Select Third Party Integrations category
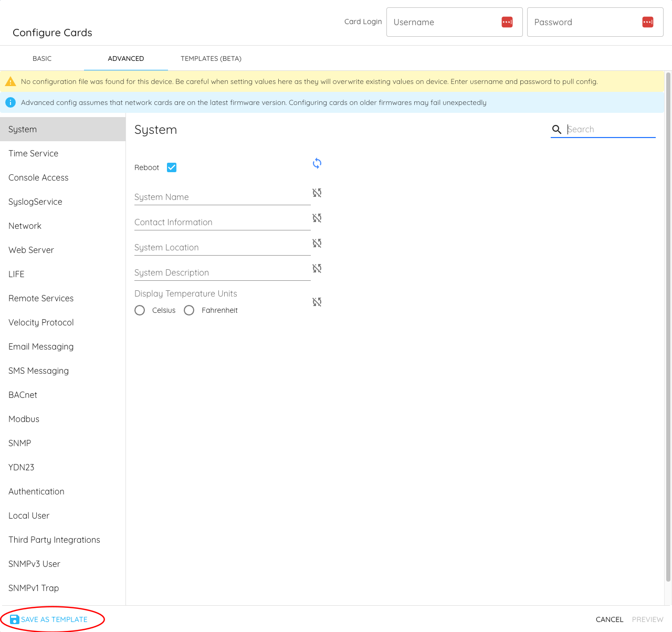Image resolution: width=672 pixels, height=632 pixels. [x=63, y=540]
